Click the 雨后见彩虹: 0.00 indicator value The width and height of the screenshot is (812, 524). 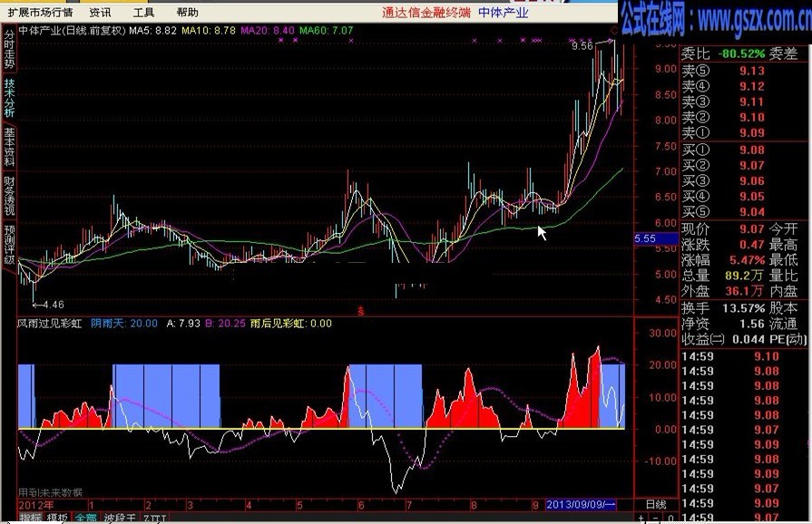(x=291, y=324)
